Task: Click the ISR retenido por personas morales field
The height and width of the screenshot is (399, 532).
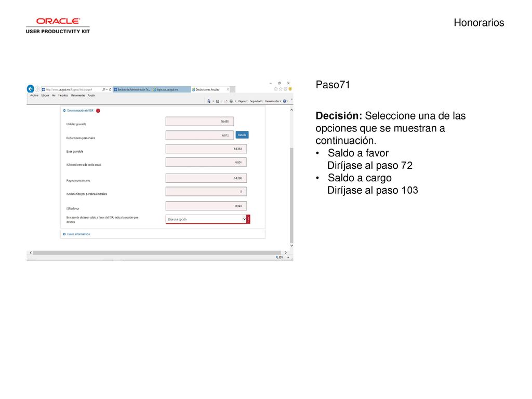Action: click(x=206, y=192)
